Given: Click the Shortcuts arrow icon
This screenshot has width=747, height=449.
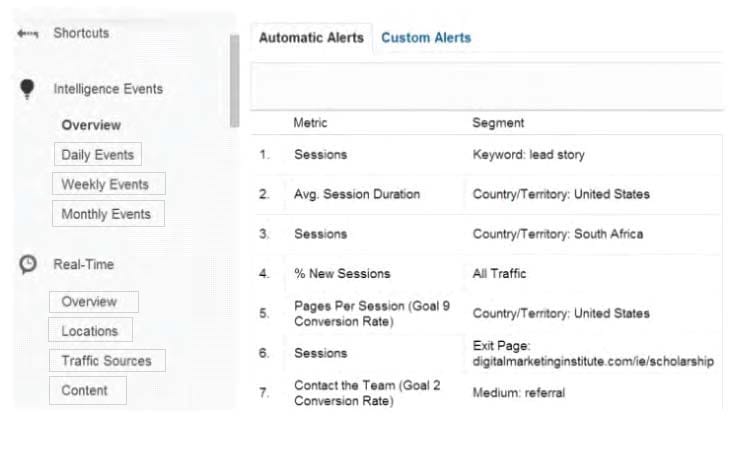Looking at the screenshot, I should tap(28, 33).
